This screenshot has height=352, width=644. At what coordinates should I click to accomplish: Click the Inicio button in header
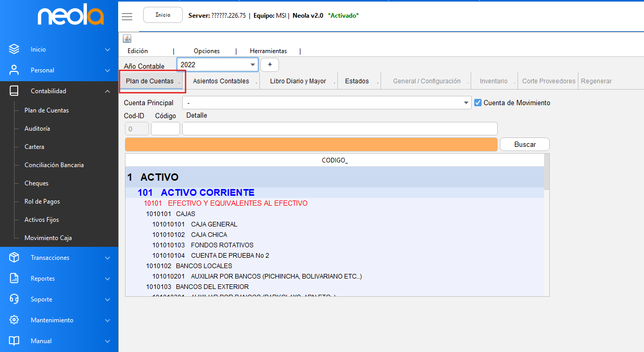163,15
